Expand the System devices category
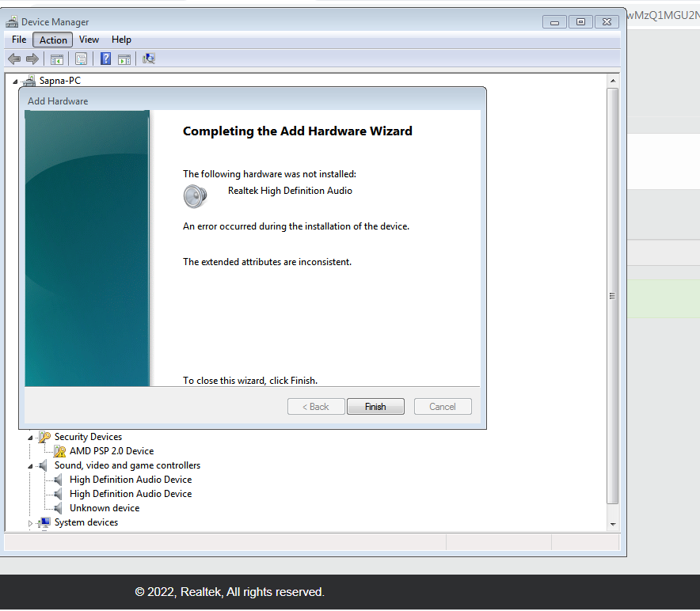 [30, 522]
